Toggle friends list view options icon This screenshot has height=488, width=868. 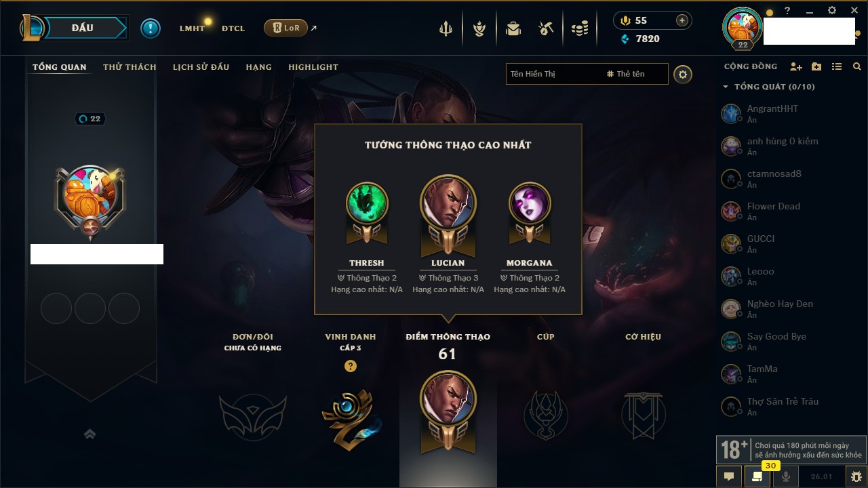click(x=837, y=66)
